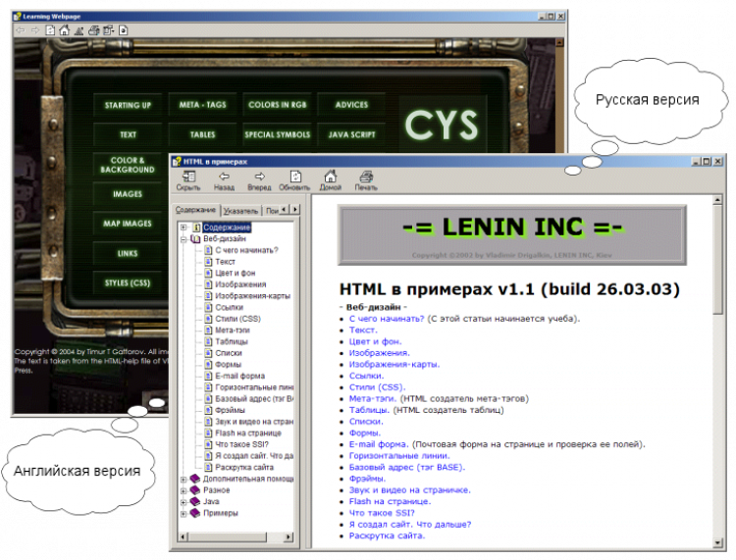Expand the Java tree node
This screenshot has height=560, width=736.
pos(184,502)
